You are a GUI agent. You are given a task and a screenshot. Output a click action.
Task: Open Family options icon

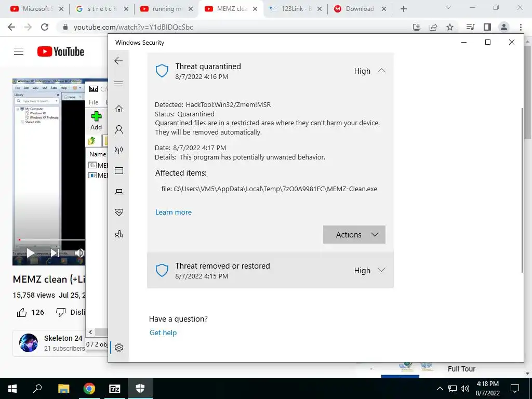tap(119, 234)
